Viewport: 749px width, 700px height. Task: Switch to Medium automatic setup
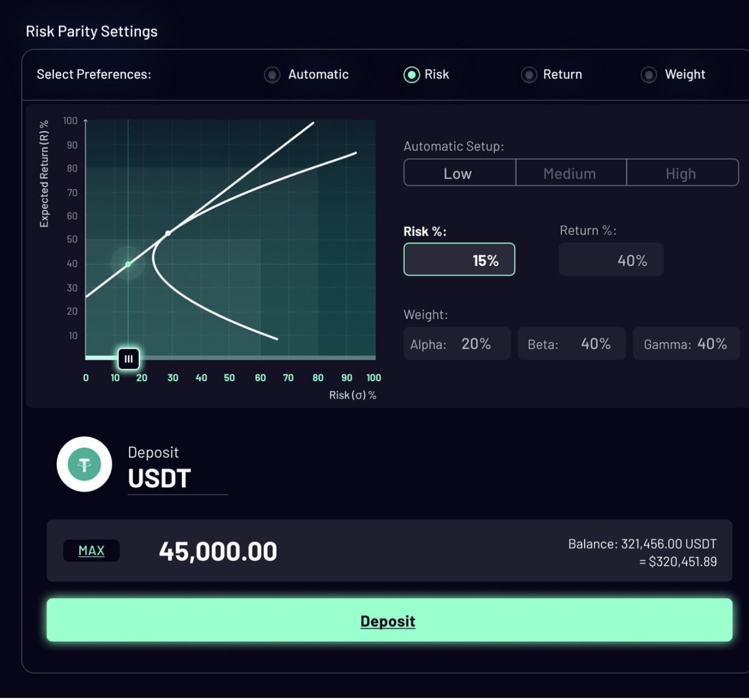(x=570, y=173)
